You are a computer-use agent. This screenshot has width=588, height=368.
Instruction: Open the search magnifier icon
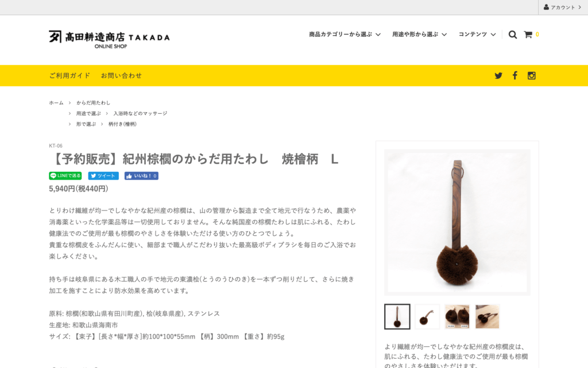(512, 34)
